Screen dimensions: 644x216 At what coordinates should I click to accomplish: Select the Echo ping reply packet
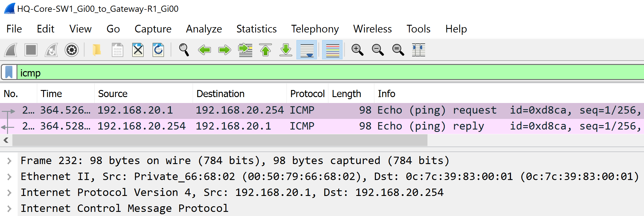tap(322, 126)
